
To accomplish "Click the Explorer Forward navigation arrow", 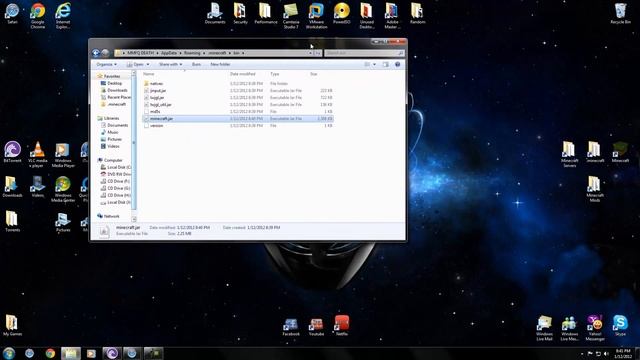I will point(105,53).
